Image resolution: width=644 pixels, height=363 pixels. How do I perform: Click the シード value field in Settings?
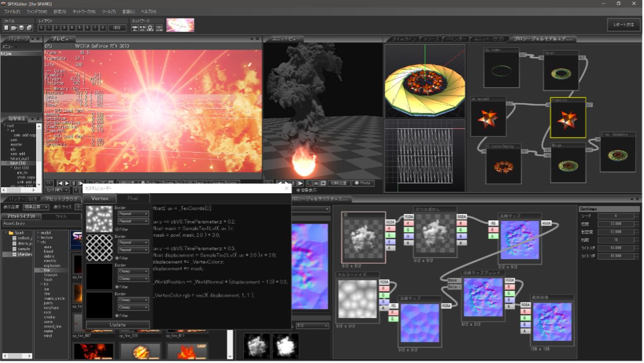click(x=615, y=216)
